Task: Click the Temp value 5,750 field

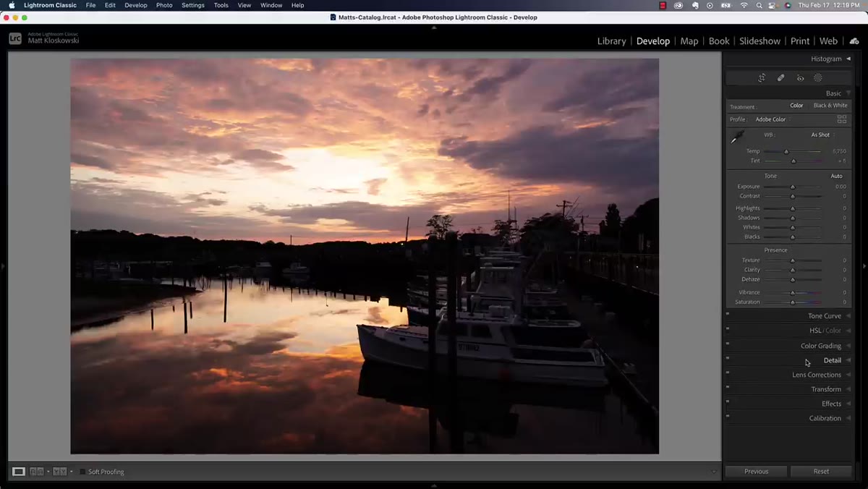Action: 839,151
